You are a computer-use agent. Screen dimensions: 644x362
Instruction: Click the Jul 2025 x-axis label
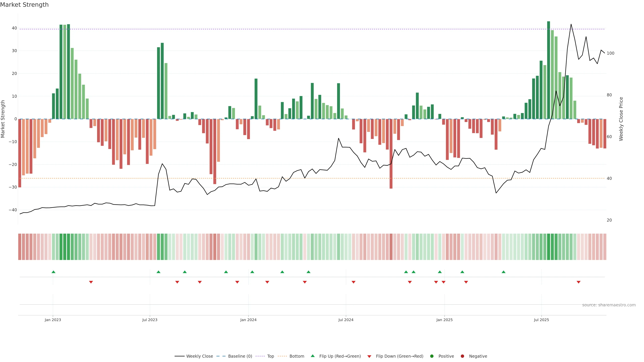(x=541, y=320)
